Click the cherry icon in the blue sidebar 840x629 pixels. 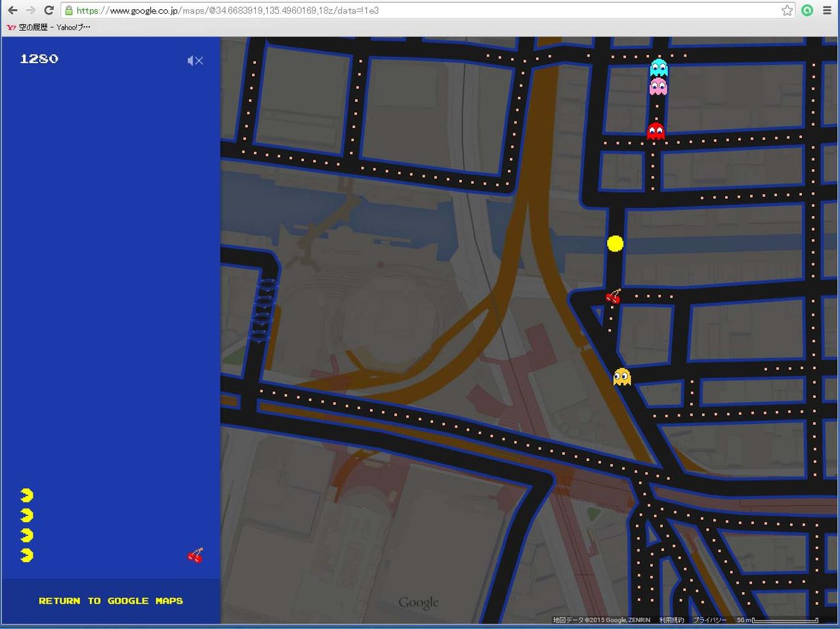[x=195, y=556]
